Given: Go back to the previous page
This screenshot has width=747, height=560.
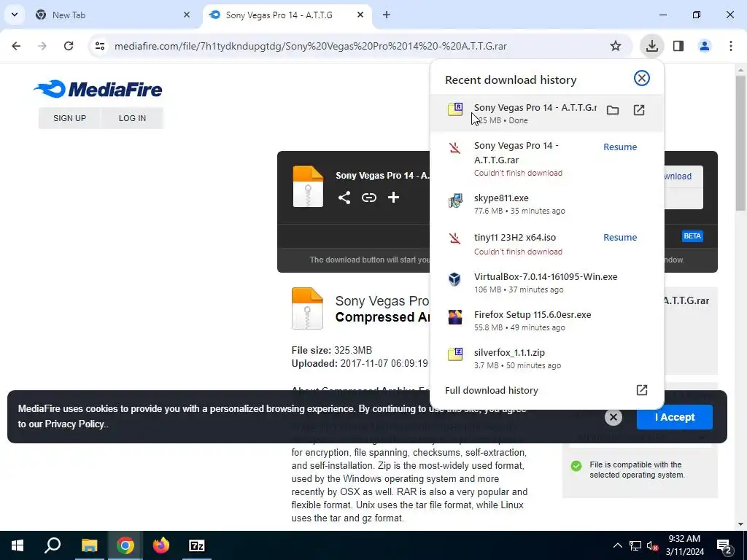Looking at the screenshot, I should click(x=16, y=46).
